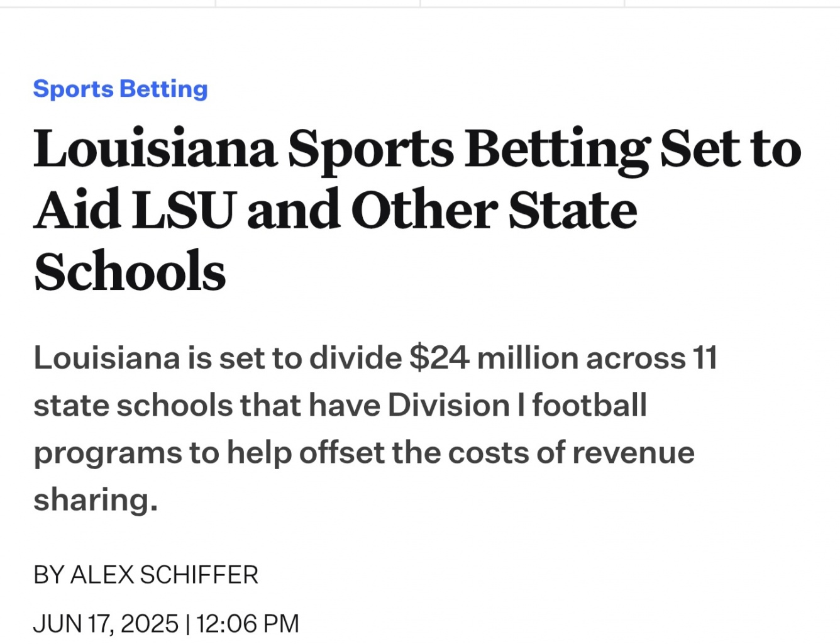Click the word "Betting" in the headline

click(557, 149)
